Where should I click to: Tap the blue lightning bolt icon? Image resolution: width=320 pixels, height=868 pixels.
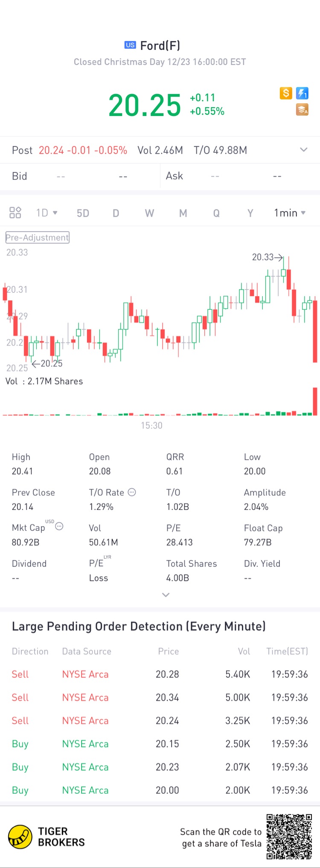302,93
